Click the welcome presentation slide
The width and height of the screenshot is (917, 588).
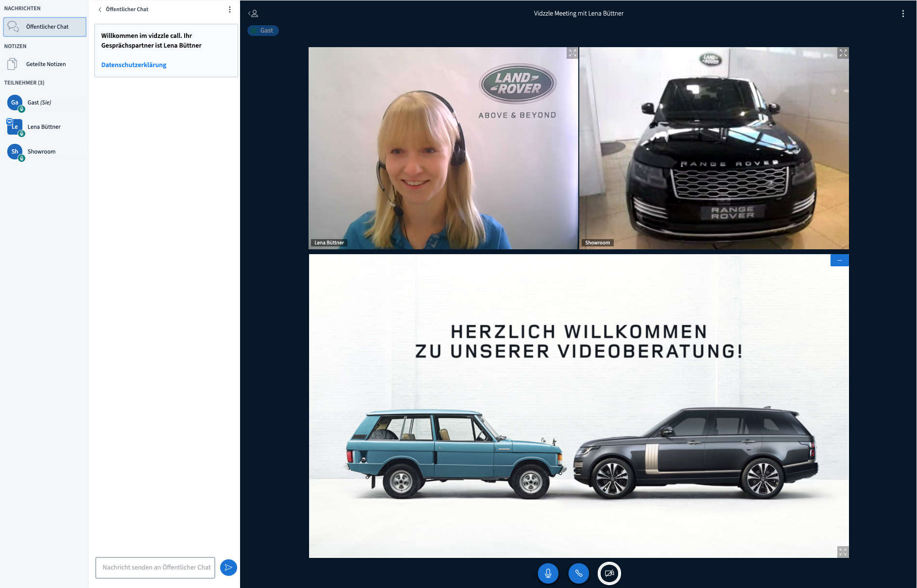(x=579, y=406)
